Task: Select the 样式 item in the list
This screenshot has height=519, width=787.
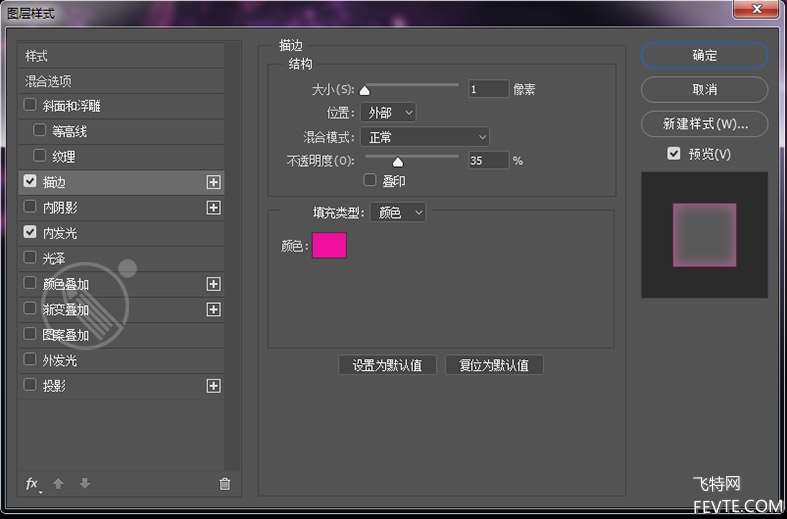Action: 36,56
